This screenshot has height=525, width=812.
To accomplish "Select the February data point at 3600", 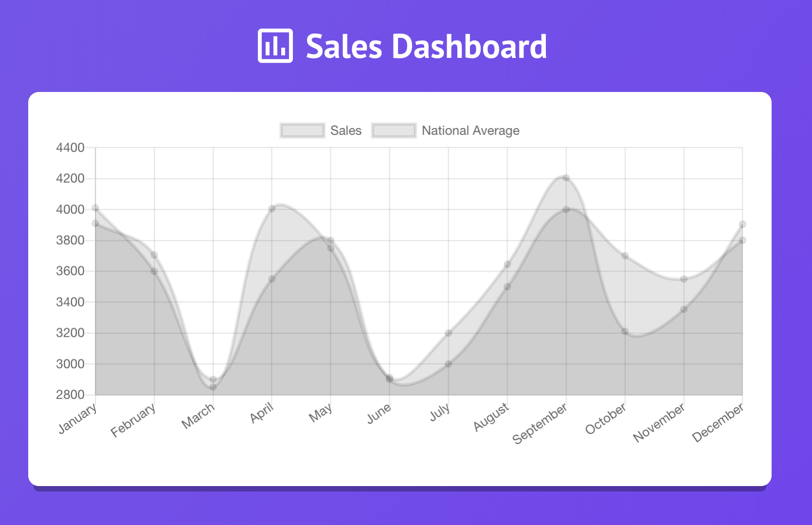I will 154,271.
